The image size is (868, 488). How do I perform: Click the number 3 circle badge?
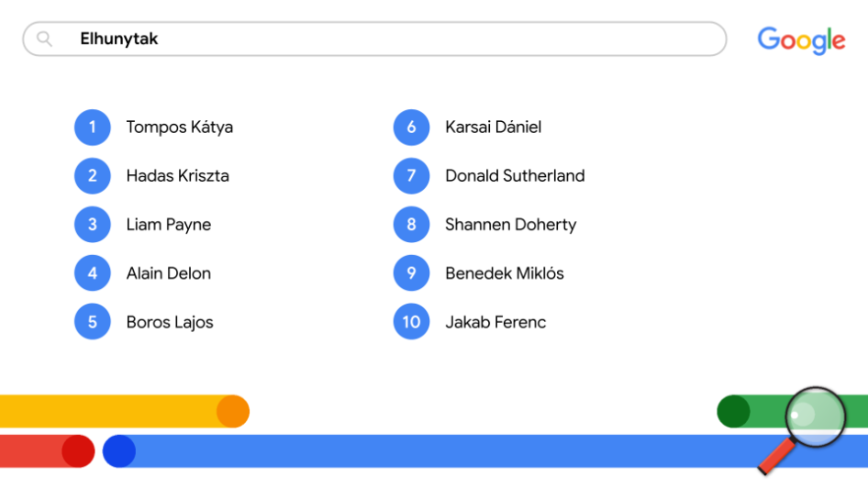tap(93, 224)
